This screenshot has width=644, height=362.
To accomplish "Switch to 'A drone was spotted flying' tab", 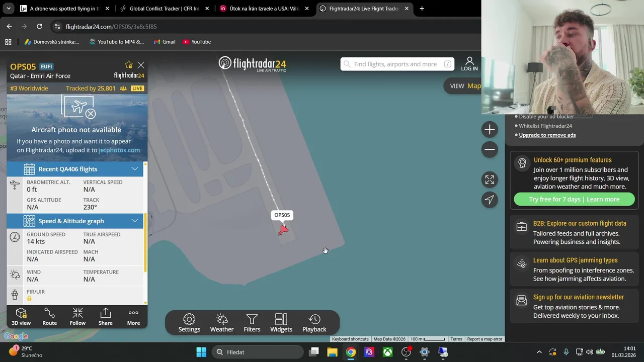I will [64, 9].
